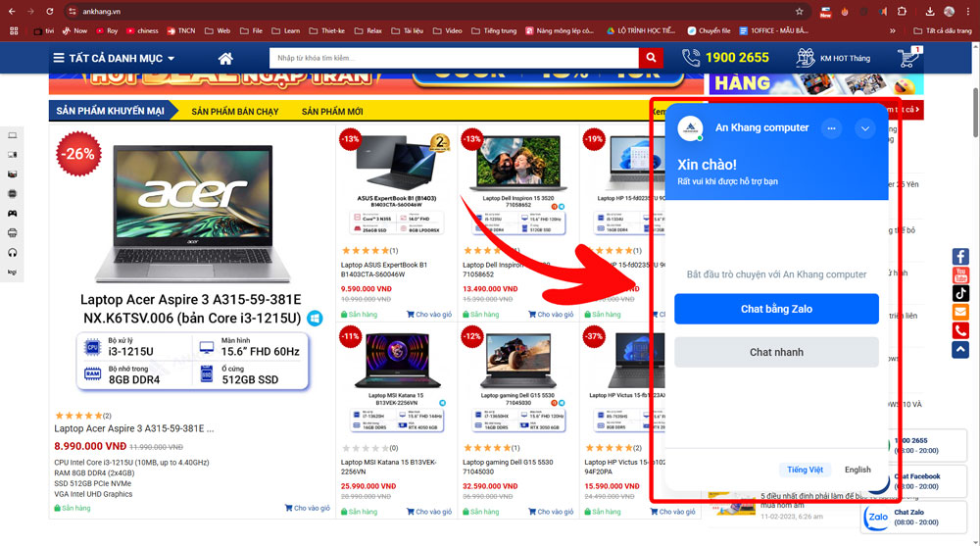Collapse An Khang chat window chevron

(x=865, y=128)
